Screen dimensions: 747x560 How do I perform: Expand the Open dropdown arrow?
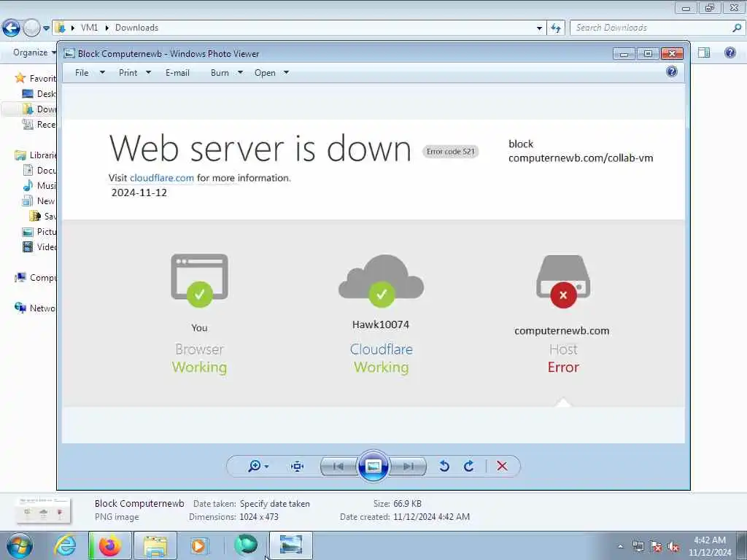click(286, 73)
